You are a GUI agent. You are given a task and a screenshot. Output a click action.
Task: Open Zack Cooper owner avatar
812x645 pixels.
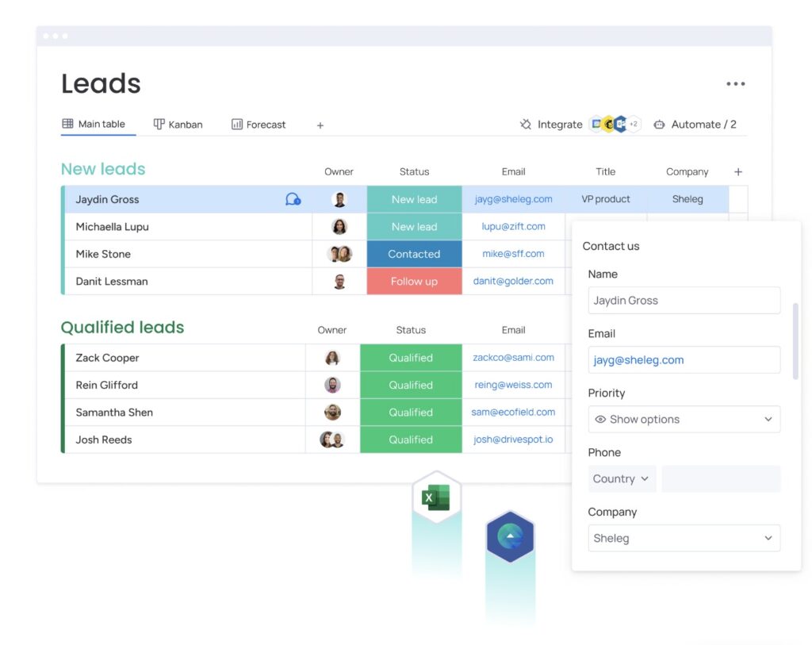pos(332,358)
